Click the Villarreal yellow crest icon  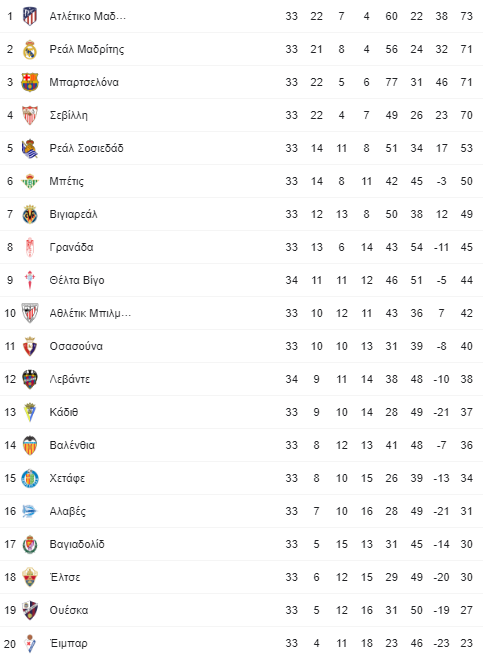[x=29, y=214]
